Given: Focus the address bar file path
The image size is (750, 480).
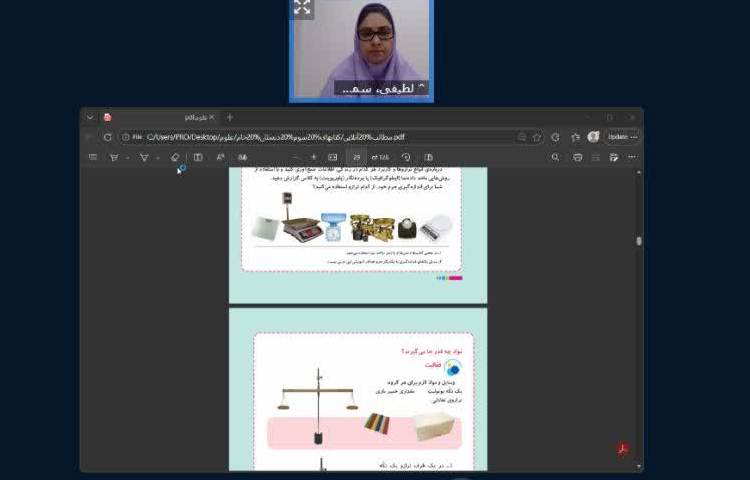Looking at the screenshot, I should pyautogui.click(x=275, y=137).
